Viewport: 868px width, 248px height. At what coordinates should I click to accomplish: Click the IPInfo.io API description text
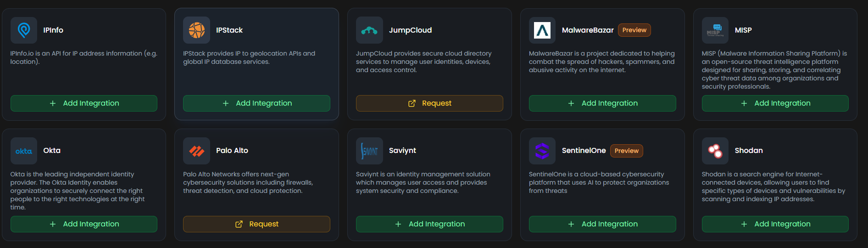point(84,57)
